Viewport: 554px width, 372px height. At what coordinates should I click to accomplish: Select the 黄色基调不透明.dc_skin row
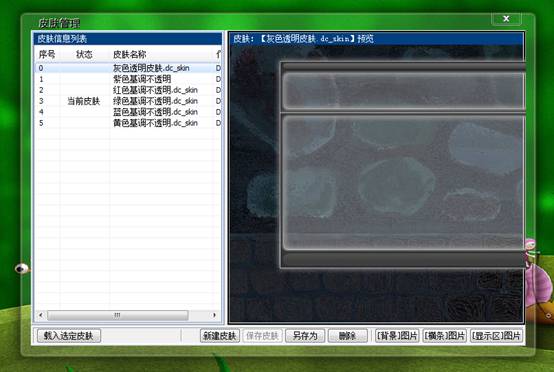pyautogui.click(x=128, y=123)
